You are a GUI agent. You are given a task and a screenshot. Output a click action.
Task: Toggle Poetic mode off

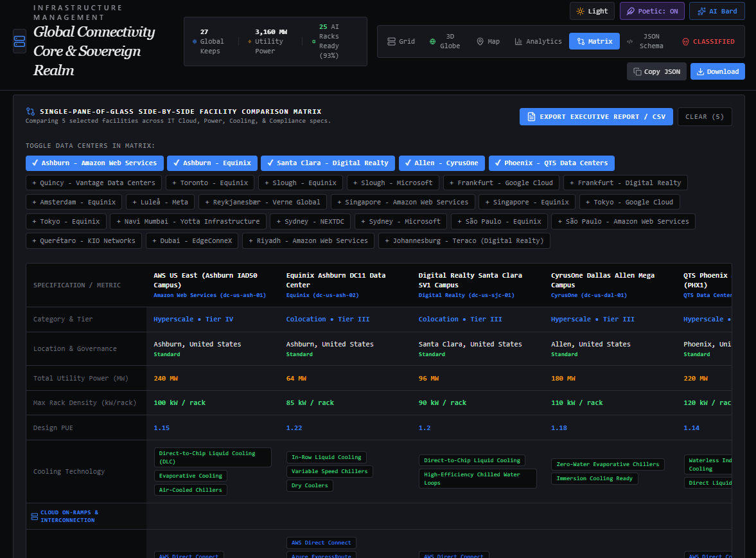652,11
